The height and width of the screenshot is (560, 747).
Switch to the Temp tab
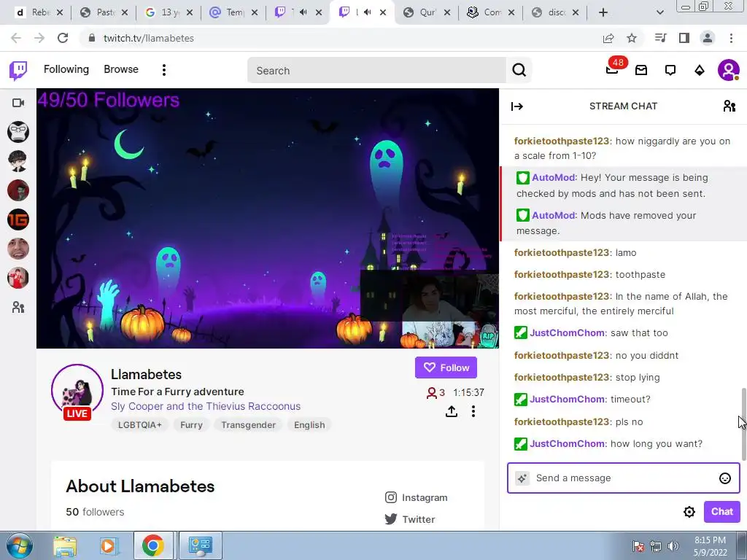click(x=234, y=12)
